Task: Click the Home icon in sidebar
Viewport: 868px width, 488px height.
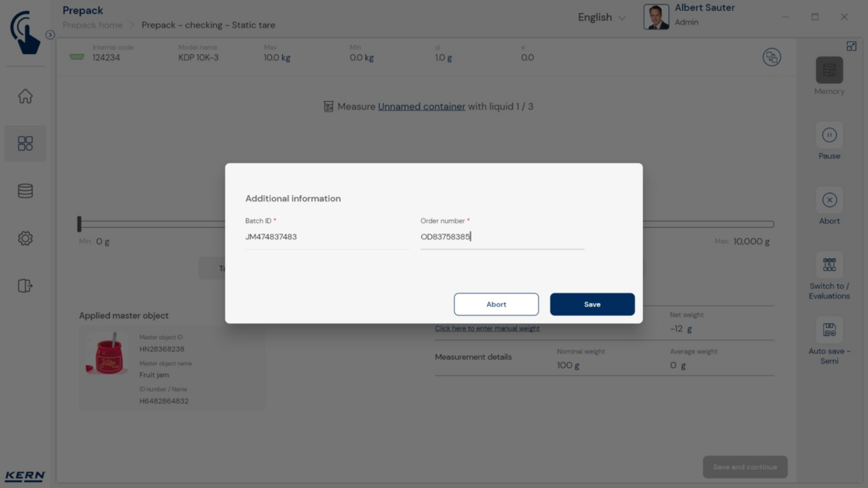Action: click(x=25, y=96)
